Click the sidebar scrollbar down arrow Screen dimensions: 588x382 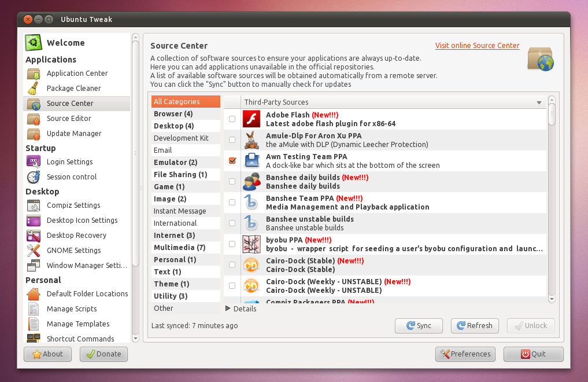click(136, 339)
